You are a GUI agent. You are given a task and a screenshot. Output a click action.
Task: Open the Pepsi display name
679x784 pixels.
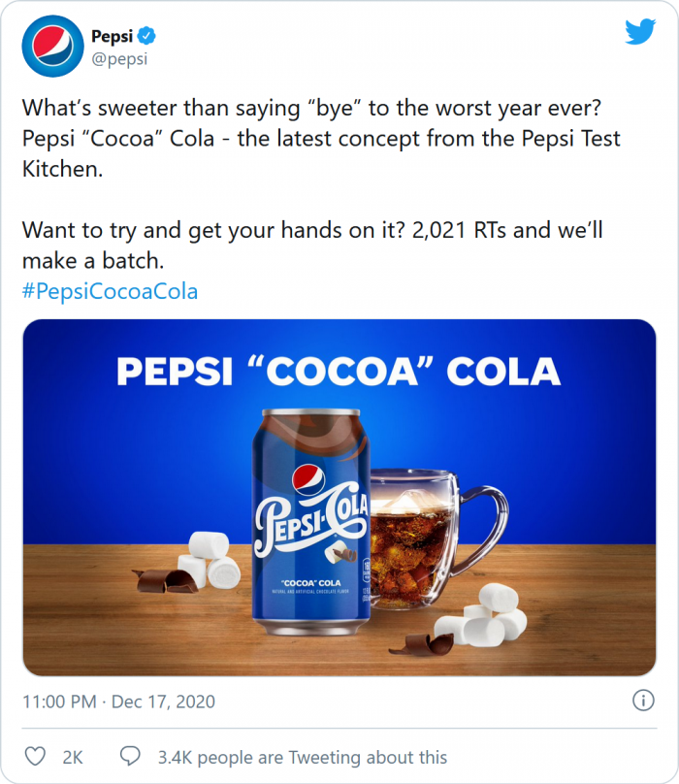113,37
